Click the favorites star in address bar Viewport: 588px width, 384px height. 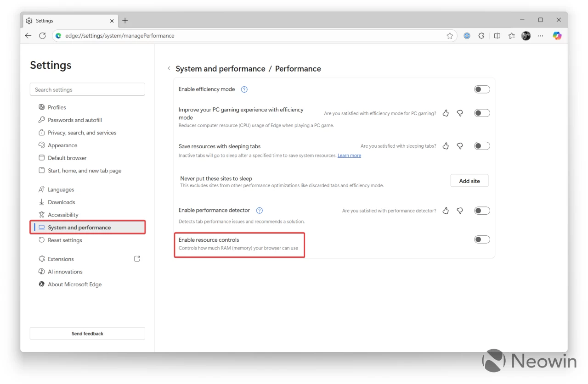450,35
